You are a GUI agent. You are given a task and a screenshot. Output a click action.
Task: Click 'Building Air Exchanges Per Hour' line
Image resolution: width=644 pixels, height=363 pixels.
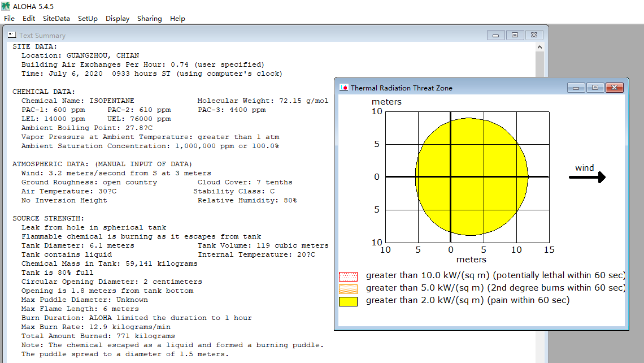(x=142, y=64)
